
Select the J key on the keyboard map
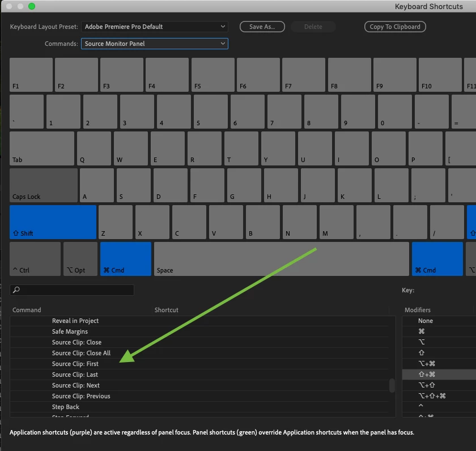tap(318, 185)
